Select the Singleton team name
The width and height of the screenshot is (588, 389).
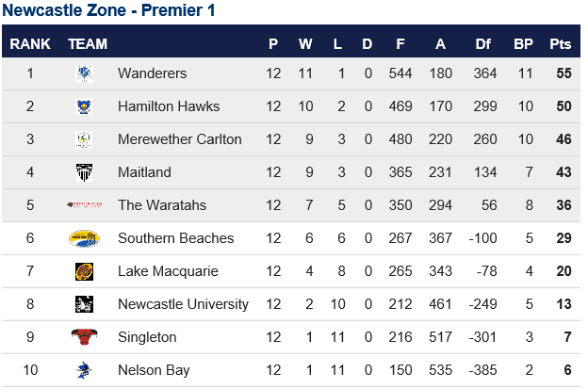coord(147,337)
